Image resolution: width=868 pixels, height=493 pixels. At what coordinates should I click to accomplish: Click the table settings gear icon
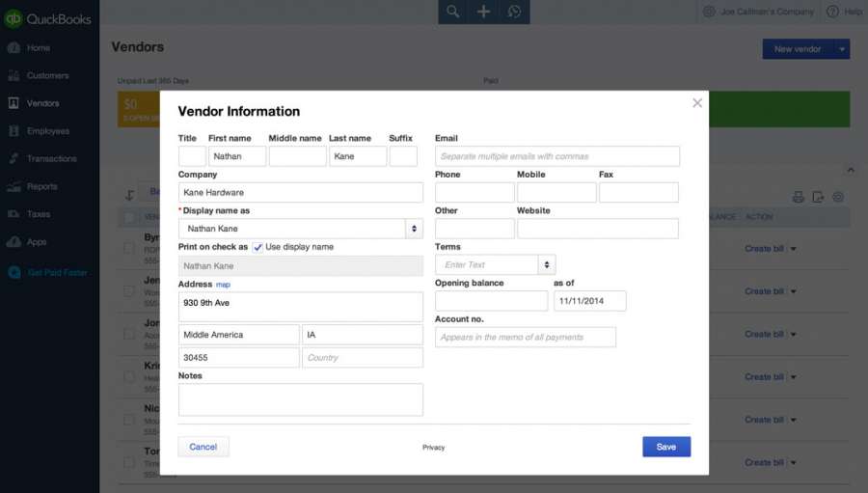[x=838, y=197]
